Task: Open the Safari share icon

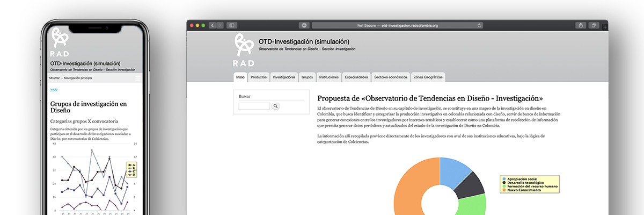Action: click(581, 25)
